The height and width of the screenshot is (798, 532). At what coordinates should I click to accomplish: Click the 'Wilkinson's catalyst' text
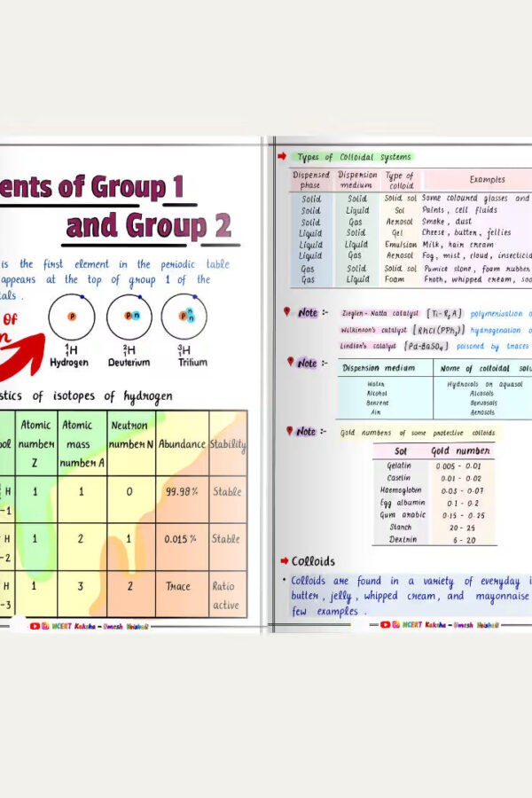tap(373, 330)
